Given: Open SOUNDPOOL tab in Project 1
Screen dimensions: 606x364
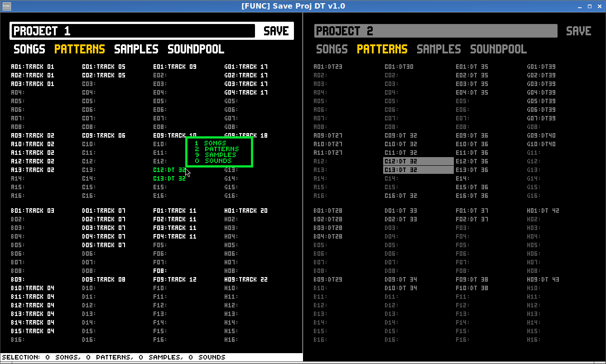Looking at the screenshot, I should pos(196,49).
